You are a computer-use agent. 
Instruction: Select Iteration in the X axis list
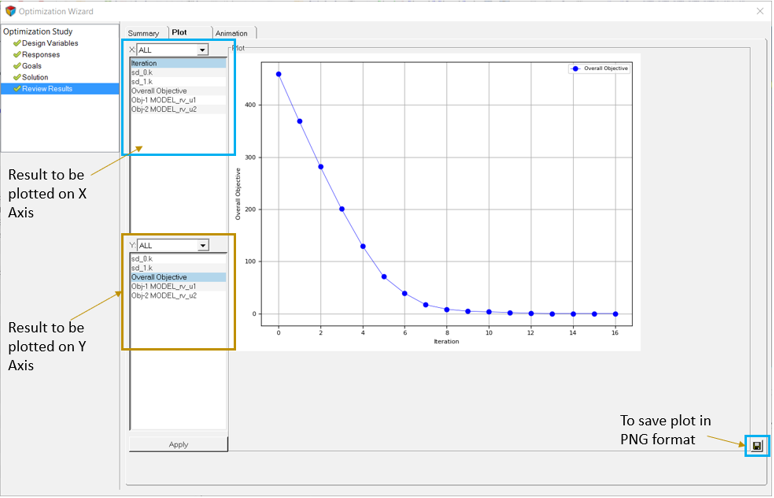[145, 63]
